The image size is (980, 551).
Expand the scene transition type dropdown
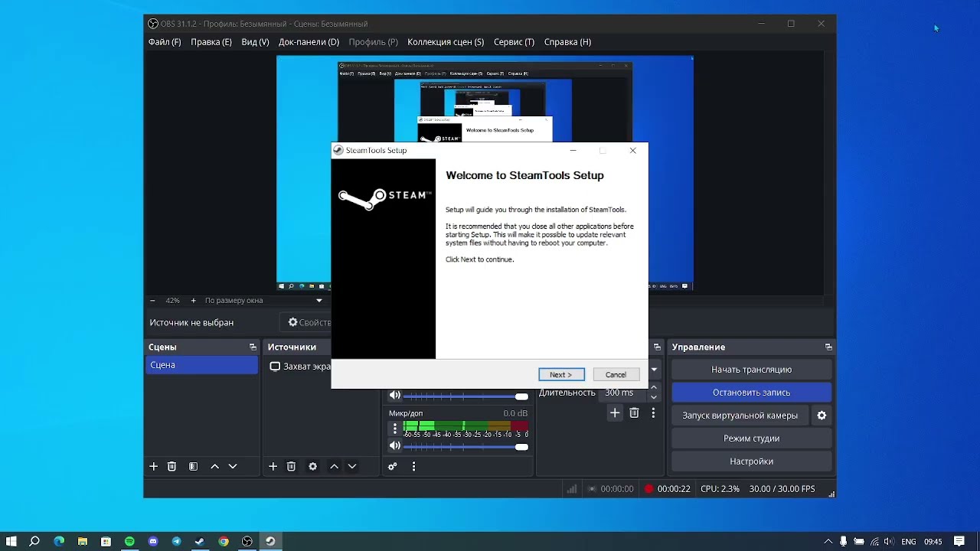click(x=654, y=370)
